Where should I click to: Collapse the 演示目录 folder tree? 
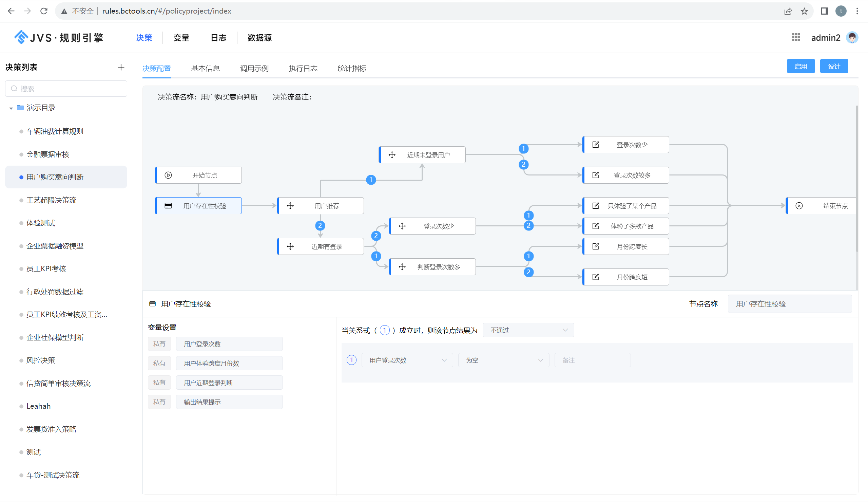click(11, 108)
